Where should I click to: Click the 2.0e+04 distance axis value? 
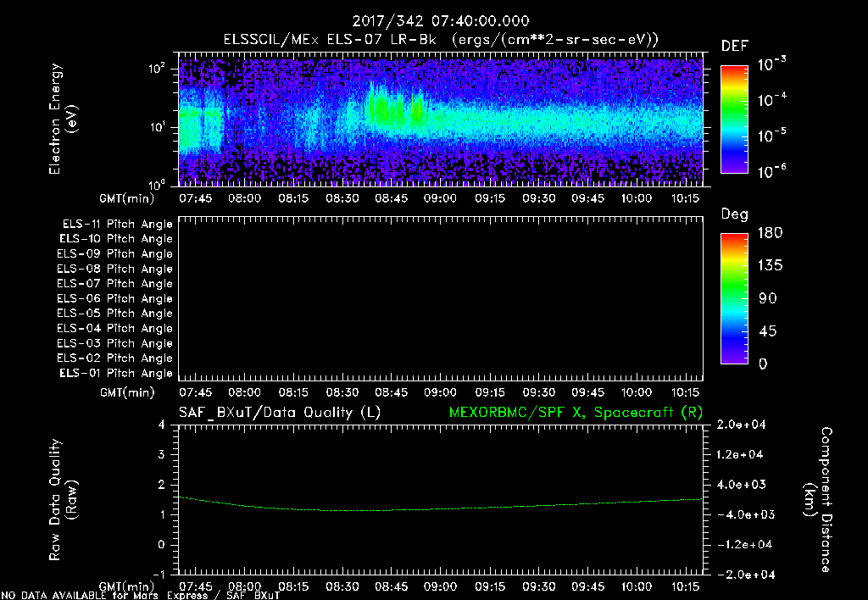(741, 425)
